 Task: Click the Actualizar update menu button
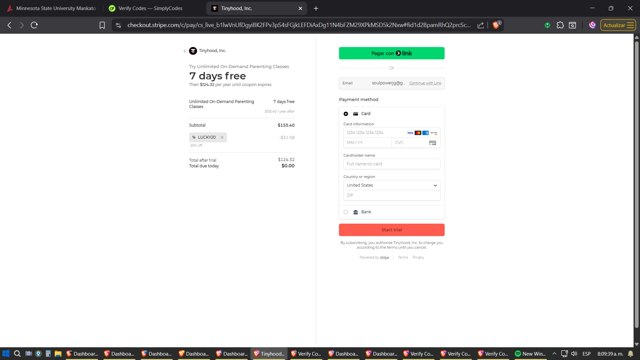[x=618, y=25]
